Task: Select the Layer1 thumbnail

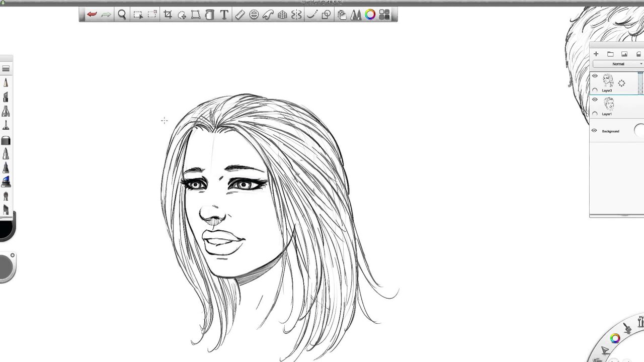Action: (x=608, y=104)
